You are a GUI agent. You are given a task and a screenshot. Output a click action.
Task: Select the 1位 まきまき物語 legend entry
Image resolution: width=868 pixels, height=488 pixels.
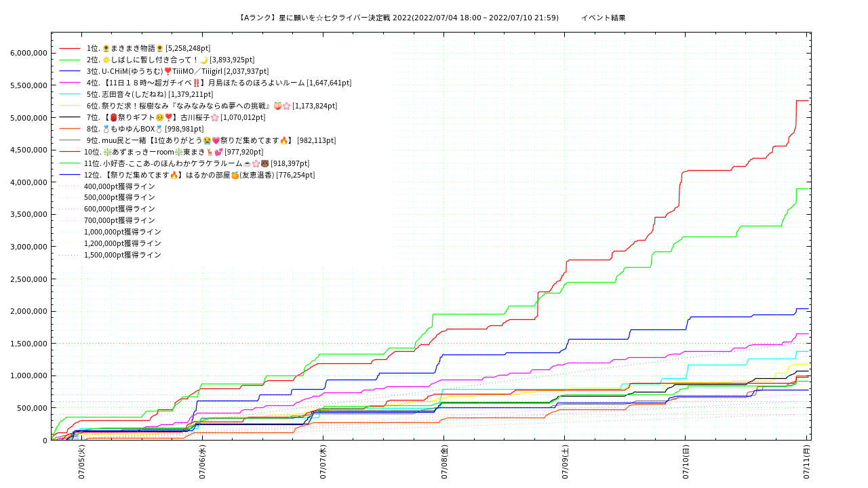[149, 49]
